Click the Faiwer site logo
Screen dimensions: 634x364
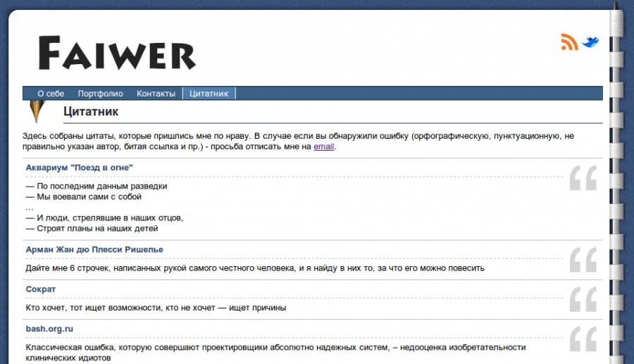click(117, 53)
